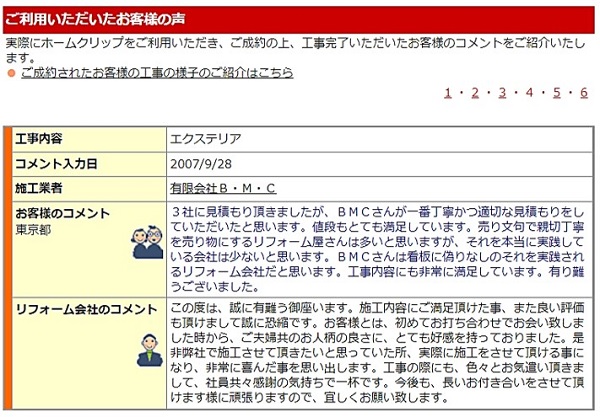Click the エクステリア value cell
Screen dimensions: 600x417
207,138
